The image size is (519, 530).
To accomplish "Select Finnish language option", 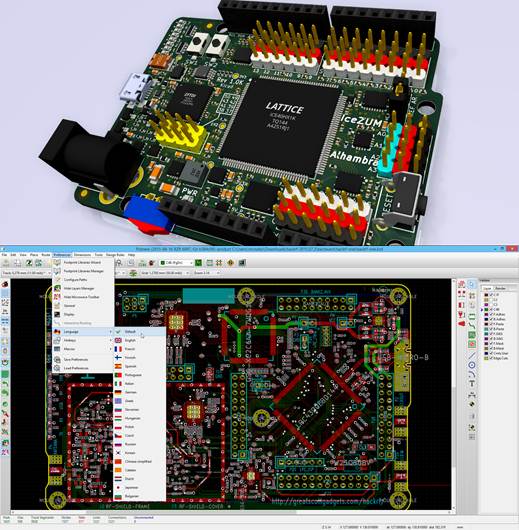I will (x=139, y=357).
